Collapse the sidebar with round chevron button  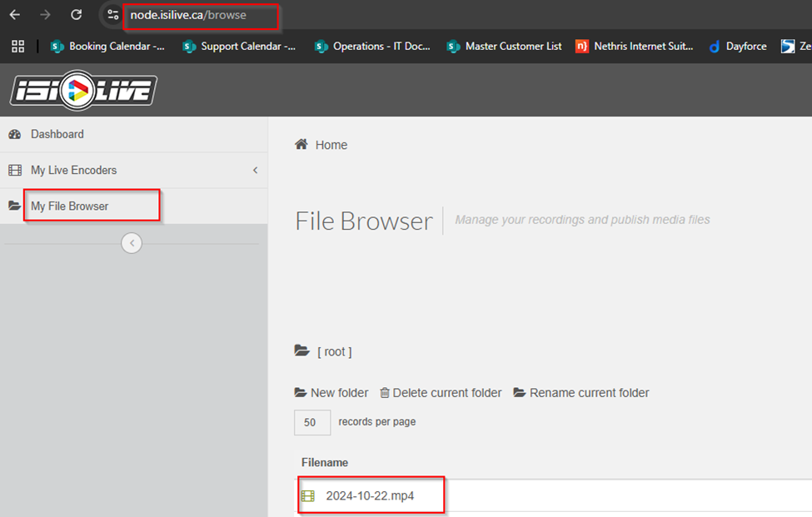click(132, 243)
